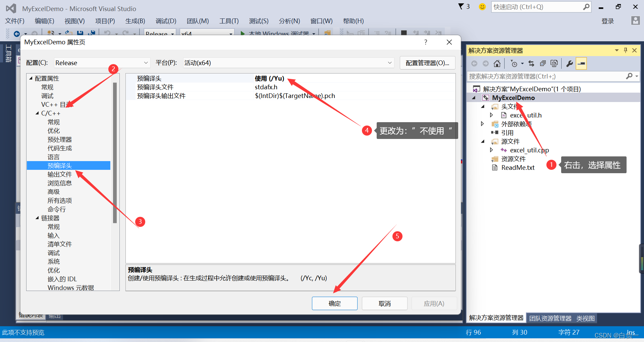
Task: Switch to 团队资源管理器 tab
Action: (x=550, y=318)
